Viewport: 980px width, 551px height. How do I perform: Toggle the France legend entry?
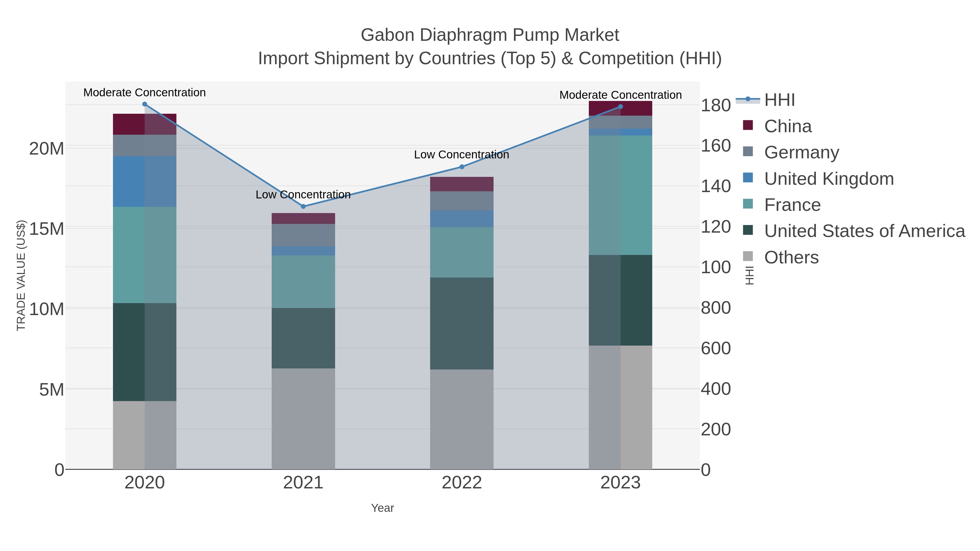coord(781,205)
